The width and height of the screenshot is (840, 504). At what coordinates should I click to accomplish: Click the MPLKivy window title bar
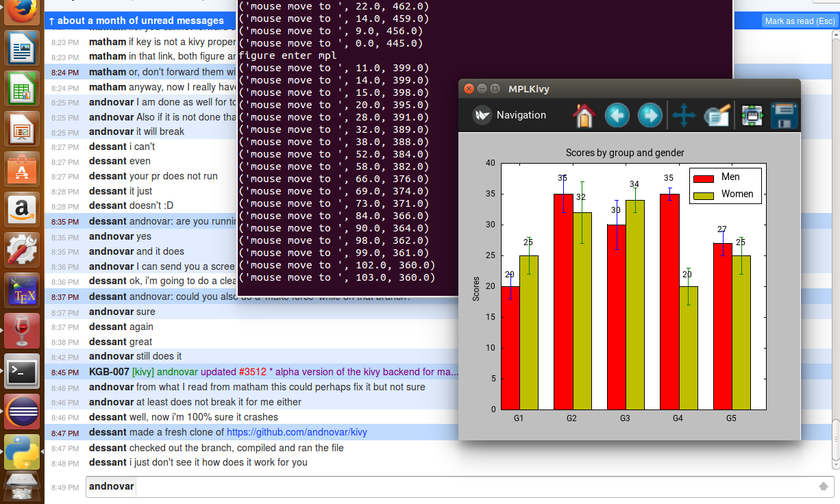tap(629, 88)
